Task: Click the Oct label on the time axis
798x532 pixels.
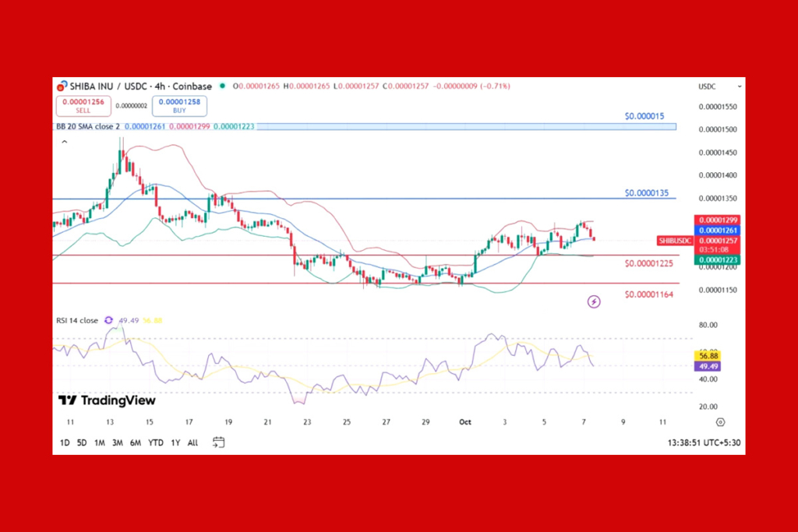Action: coord(465,421)
